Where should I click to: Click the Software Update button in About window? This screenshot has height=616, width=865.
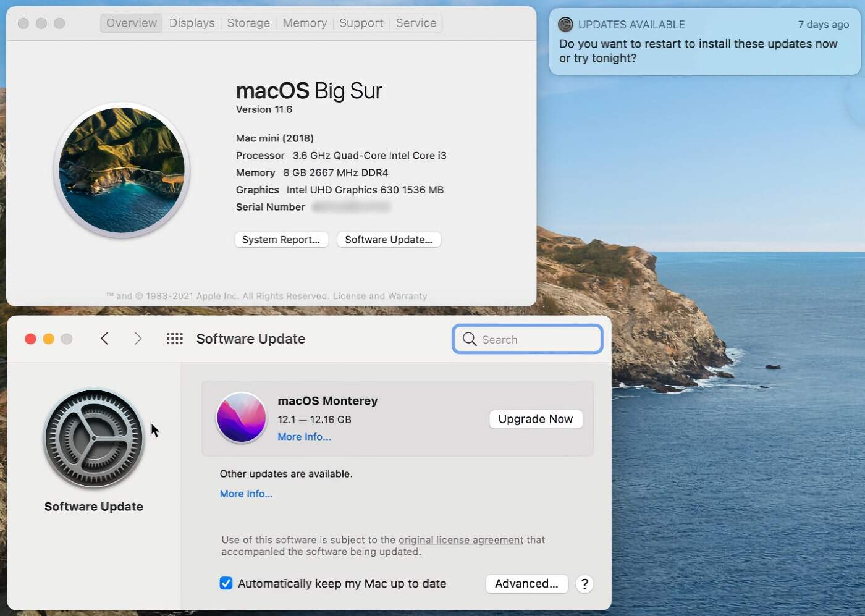coord(389,240)
